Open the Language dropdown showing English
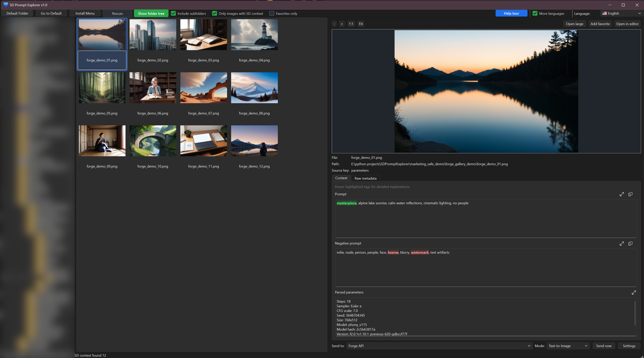This screenshot has width=644, height=358. point(621,13)
